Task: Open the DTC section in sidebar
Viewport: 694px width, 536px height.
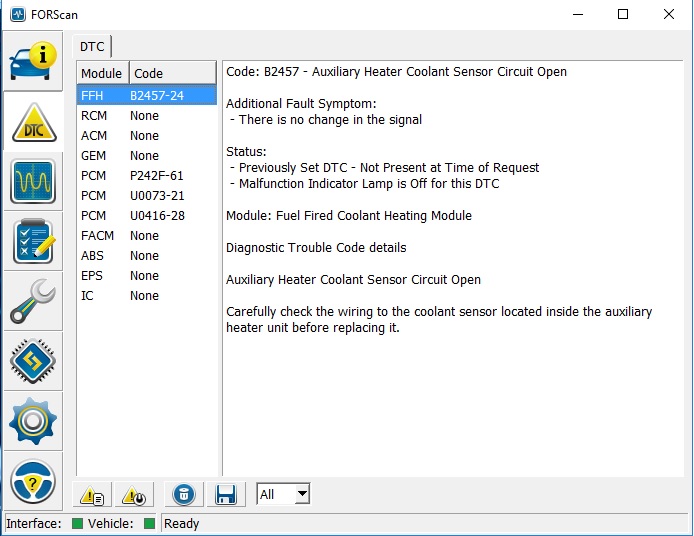Action: click(33, 123)
